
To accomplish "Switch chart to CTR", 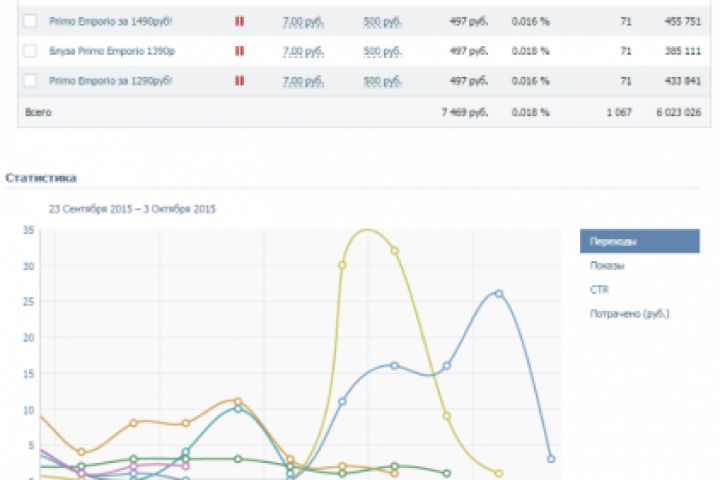I will point(599,290).
